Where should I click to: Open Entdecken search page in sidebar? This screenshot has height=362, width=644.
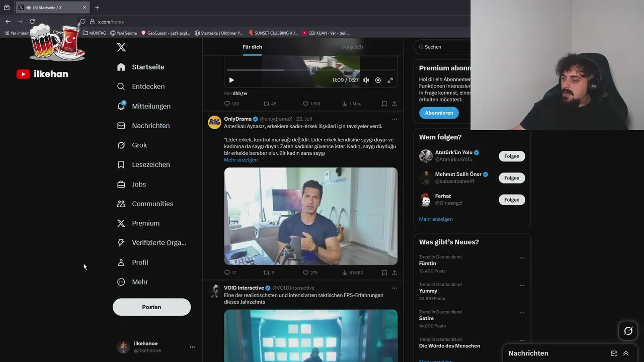click(141, 86)
